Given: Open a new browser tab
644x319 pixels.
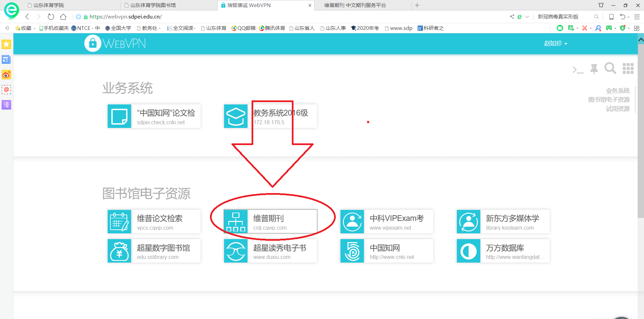Looking at the screenshot, I should click(417, 5).
